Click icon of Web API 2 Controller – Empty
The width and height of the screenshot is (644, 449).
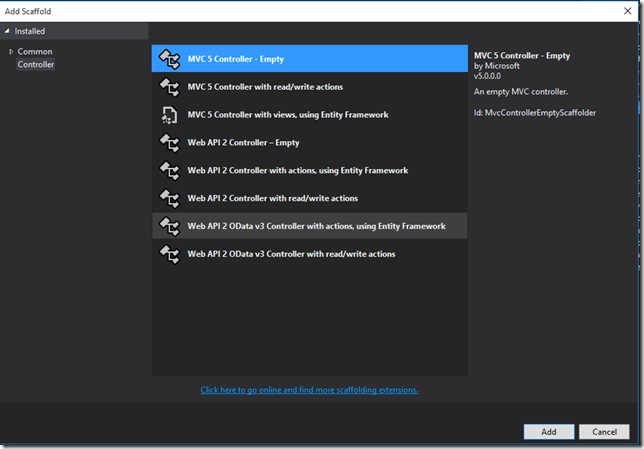coord(170,143)
